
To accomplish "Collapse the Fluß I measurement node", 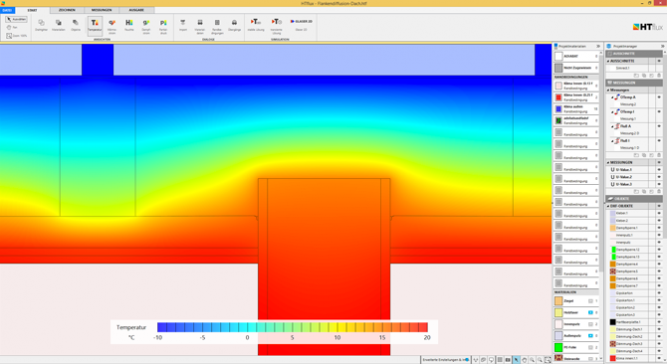I will [x=613, y=141].
